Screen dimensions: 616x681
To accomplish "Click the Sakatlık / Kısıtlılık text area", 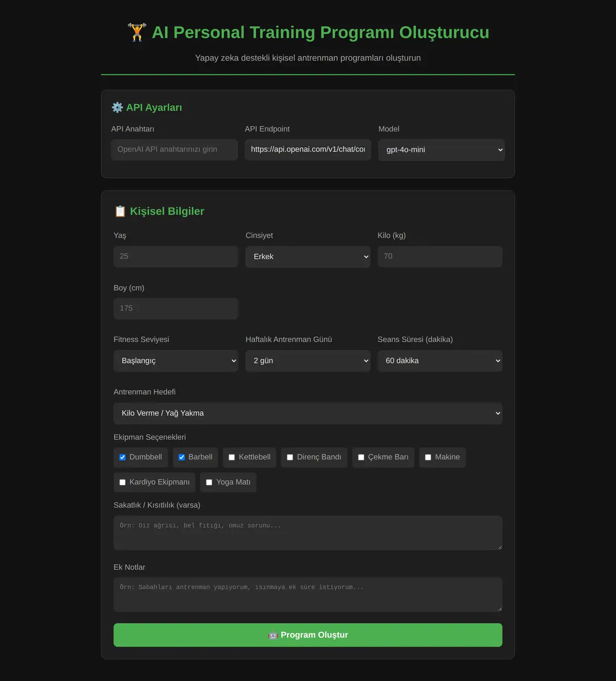I will click(x=308, y=533).
